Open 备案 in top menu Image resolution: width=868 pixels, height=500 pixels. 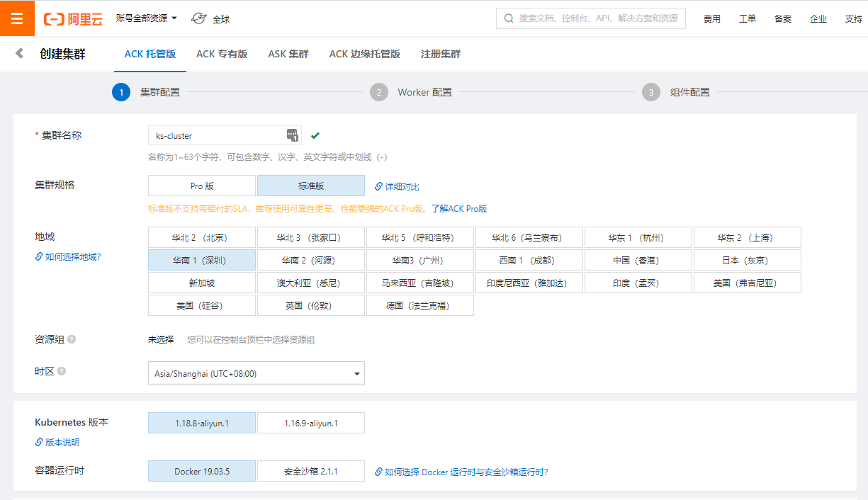[x=783, y=19]
